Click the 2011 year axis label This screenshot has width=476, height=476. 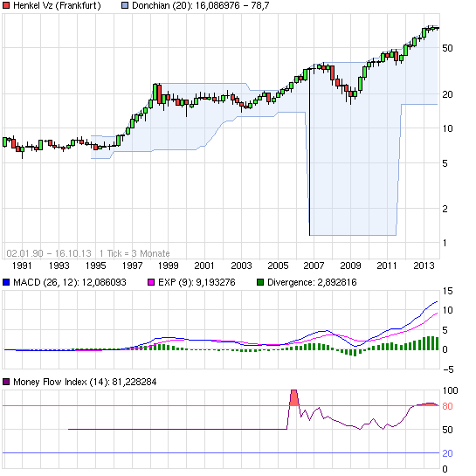tap(387, 266)
